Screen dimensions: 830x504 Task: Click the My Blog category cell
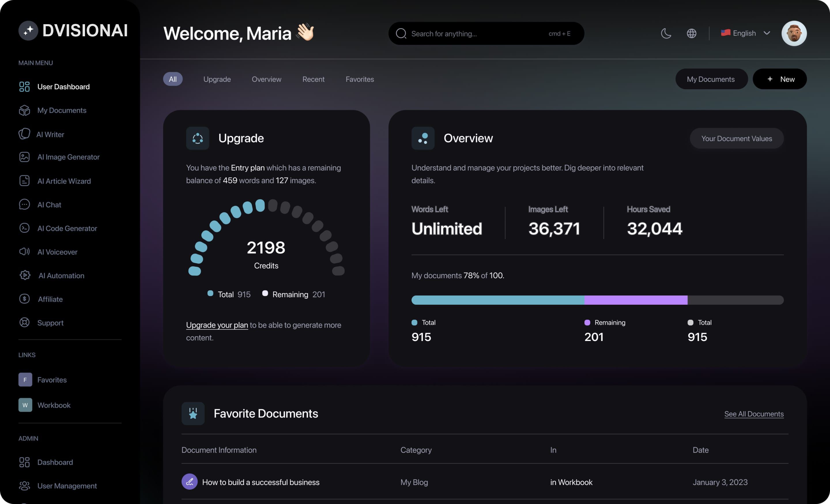414,482
